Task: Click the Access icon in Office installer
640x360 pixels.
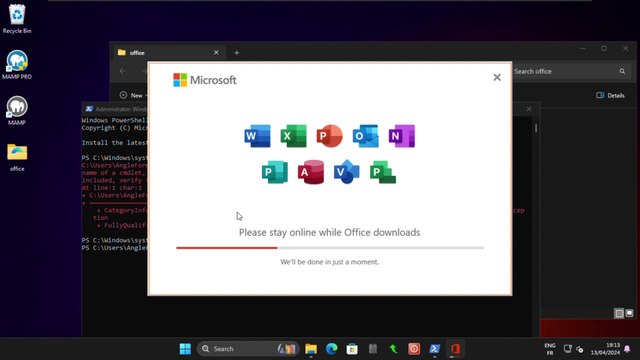Action: click(x=311, y=172)
